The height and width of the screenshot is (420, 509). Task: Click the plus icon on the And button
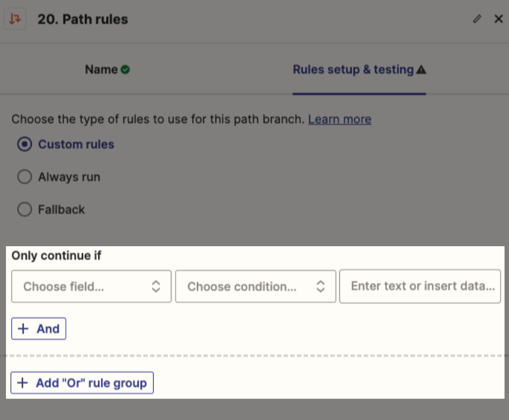(x=23, y=329)
